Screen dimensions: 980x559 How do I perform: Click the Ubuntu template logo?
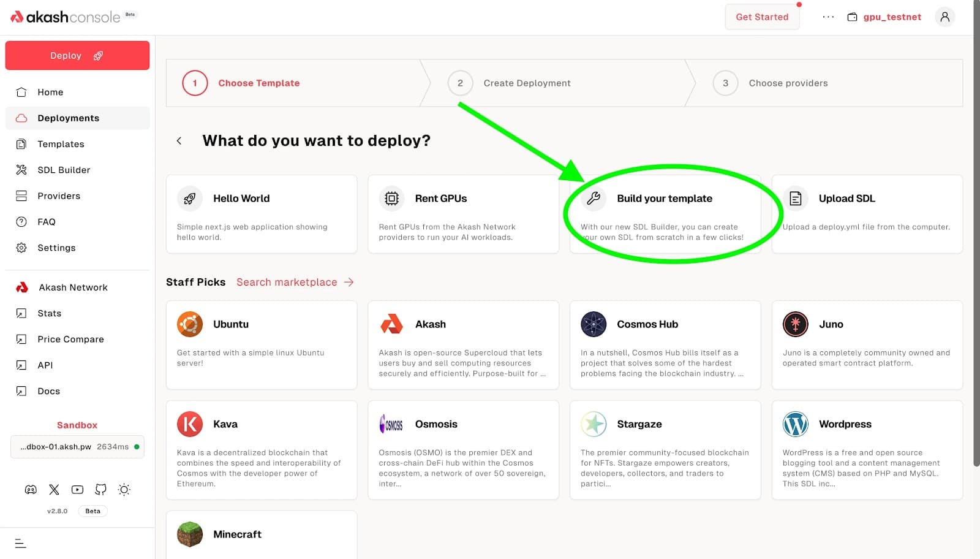[190, 324]
